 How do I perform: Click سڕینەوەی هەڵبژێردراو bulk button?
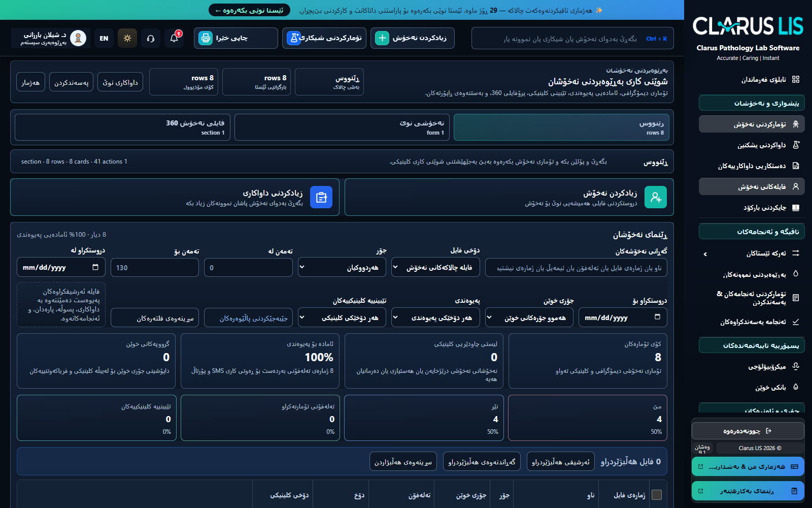[x=403, y=461]
